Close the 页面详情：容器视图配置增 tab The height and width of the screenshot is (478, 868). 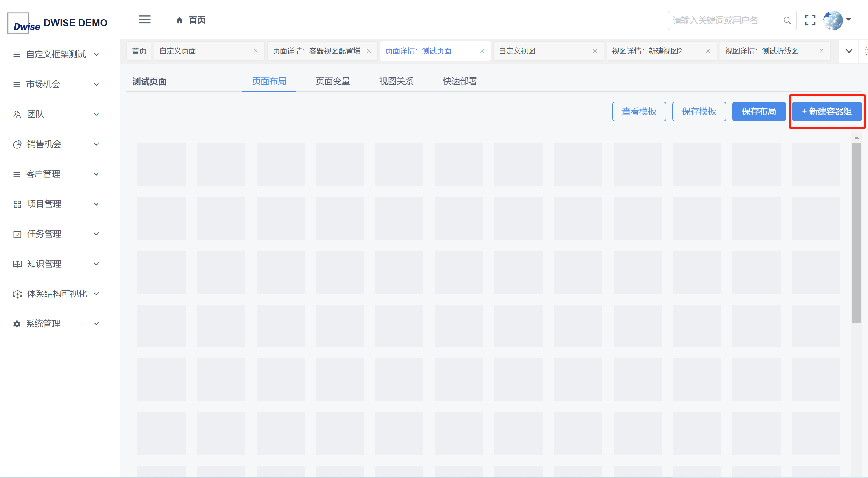[x=369, y=51]
